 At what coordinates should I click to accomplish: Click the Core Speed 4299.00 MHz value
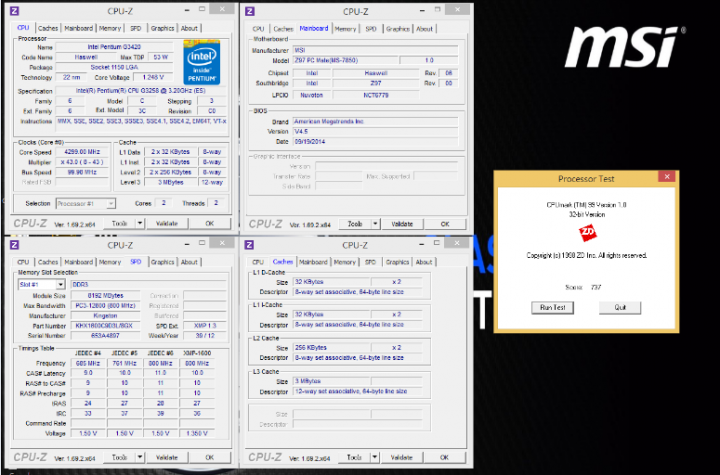tap(82, 152)
